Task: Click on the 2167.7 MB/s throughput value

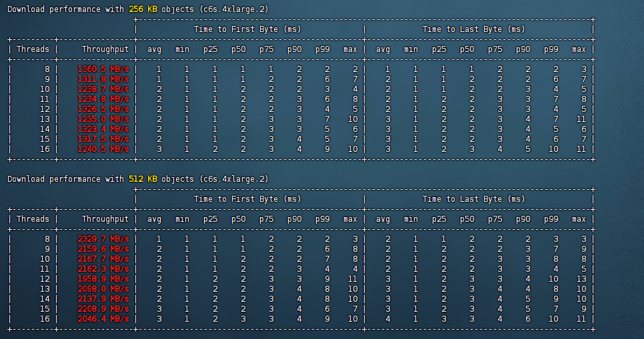Action: (103, 259)
